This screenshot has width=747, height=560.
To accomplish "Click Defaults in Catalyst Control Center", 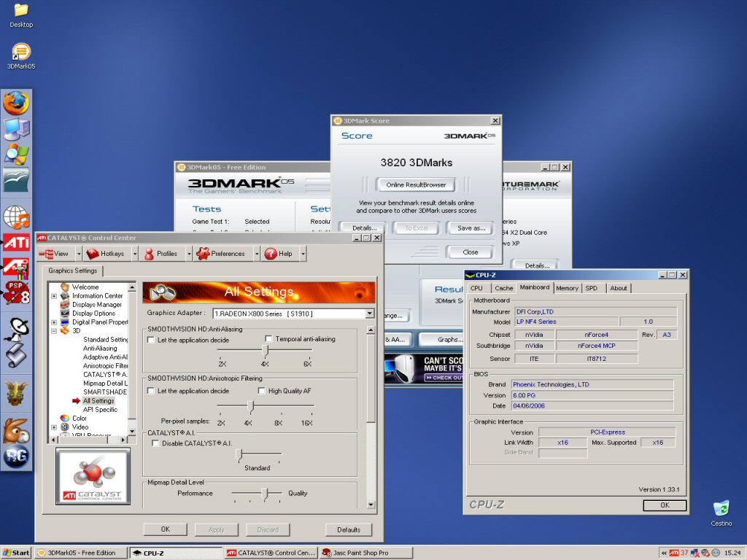I will pos(348,529).
